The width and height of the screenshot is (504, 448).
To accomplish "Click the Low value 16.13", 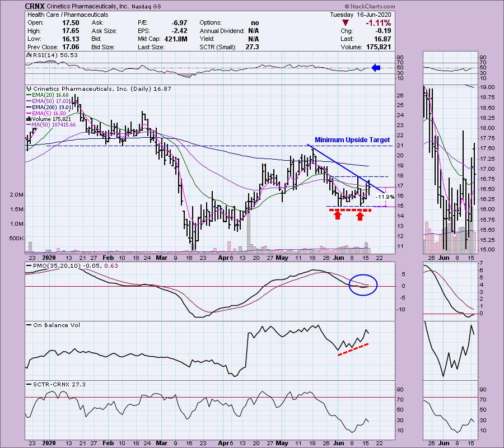I will point(71,39).
